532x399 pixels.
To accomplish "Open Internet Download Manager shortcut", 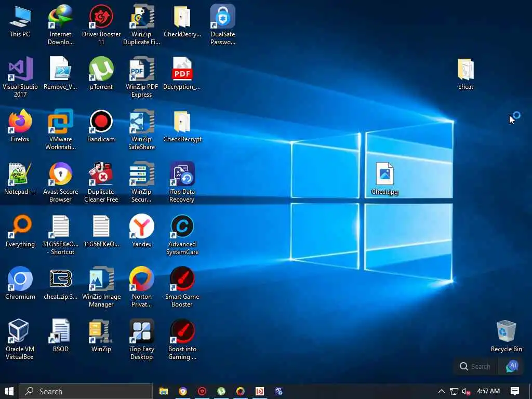I will tap(60, 16).
